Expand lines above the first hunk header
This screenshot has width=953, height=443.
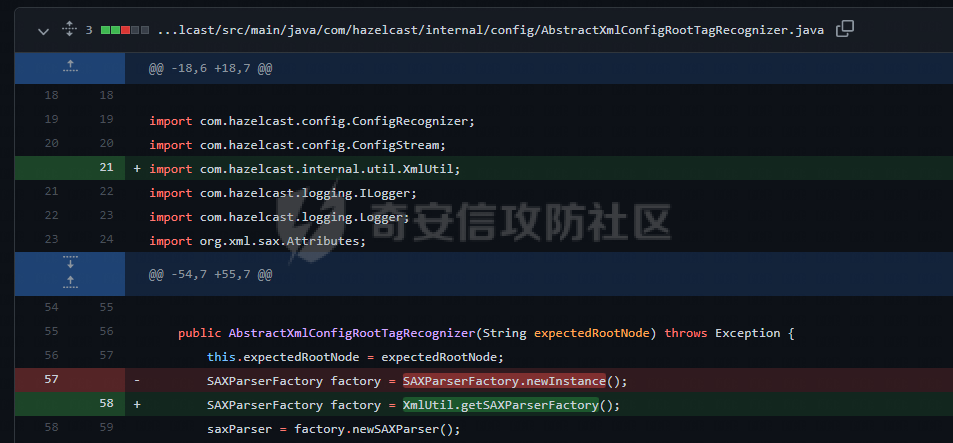pyautogui.click(x=71, y=67)
